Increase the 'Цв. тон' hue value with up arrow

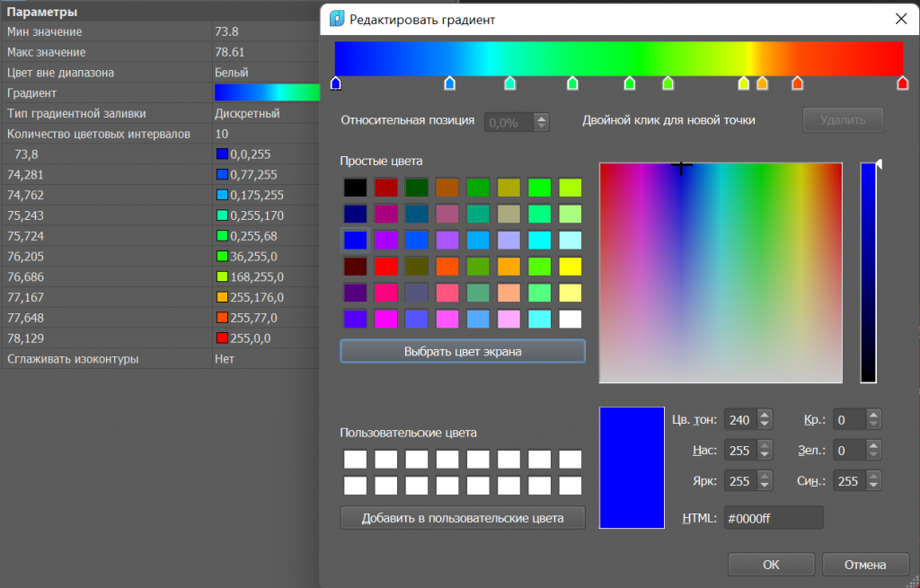[764, 415]
